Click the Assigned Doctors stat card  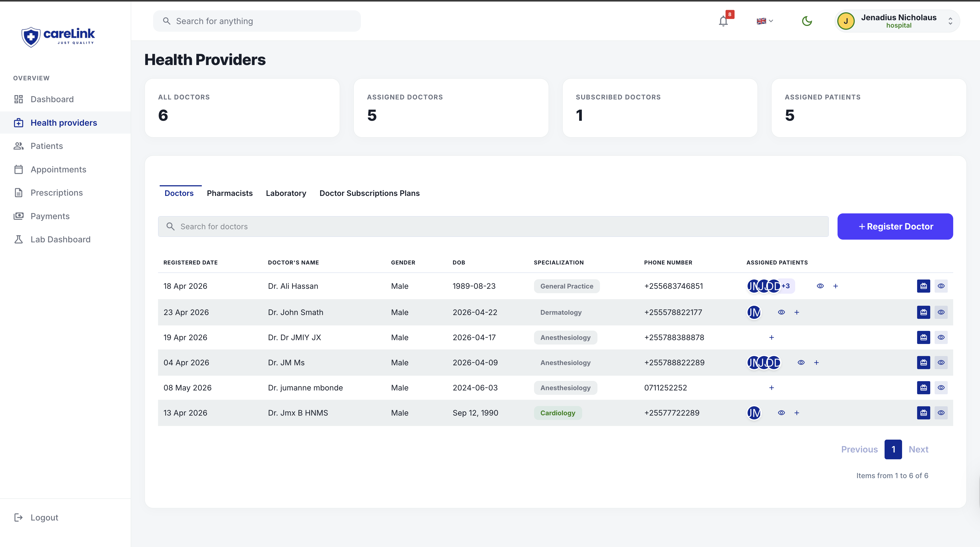[451, 108]
